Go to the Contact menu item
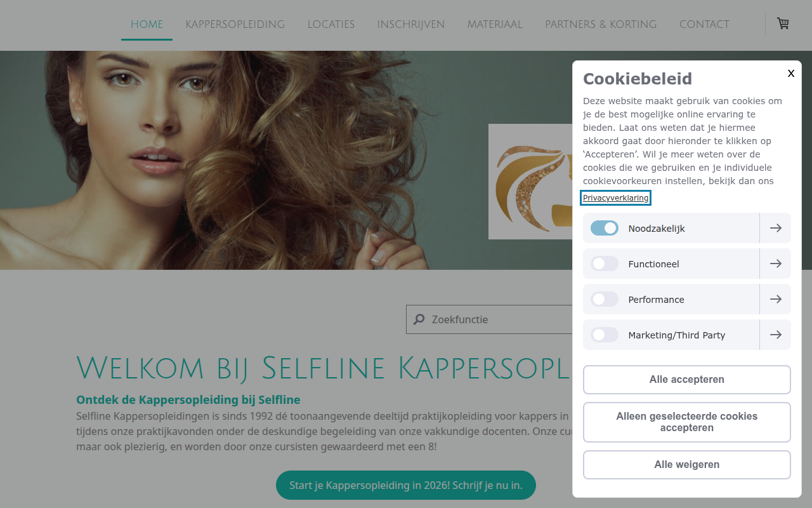 click(704, 25)
